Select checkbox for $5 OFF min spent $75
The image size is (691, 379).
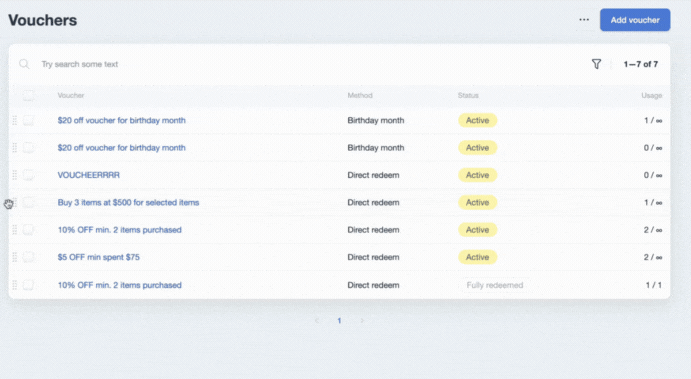[28, 257]
